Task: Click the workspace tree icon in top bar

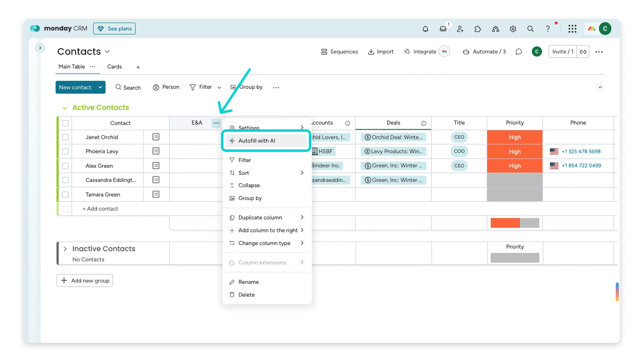Action: 495,29
